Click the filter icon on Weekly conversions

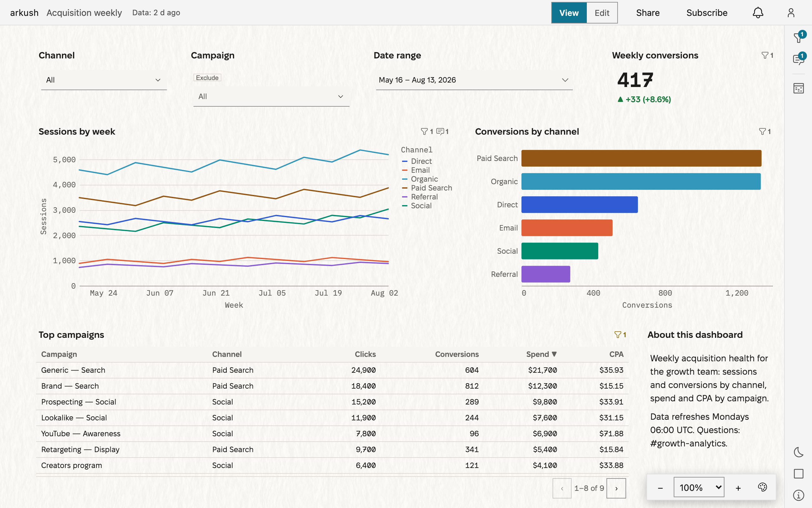767,56
